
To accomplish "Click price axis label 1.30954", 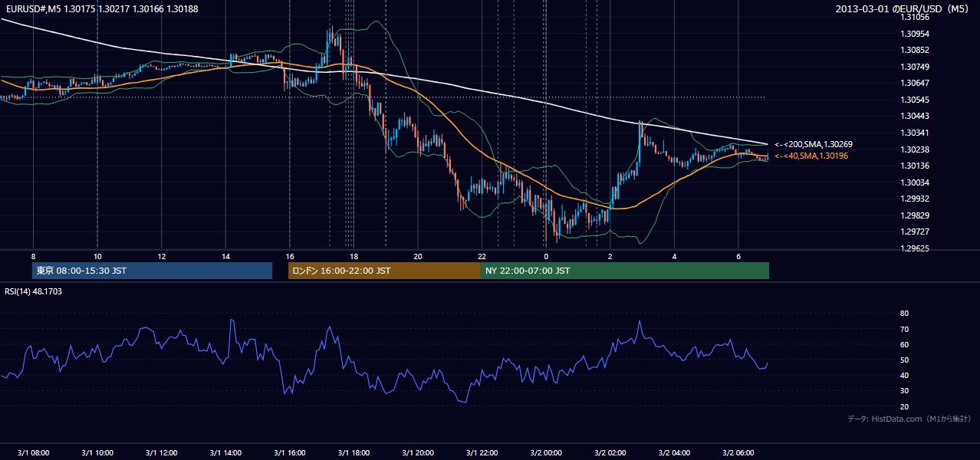I will click(x=916, y=34).
